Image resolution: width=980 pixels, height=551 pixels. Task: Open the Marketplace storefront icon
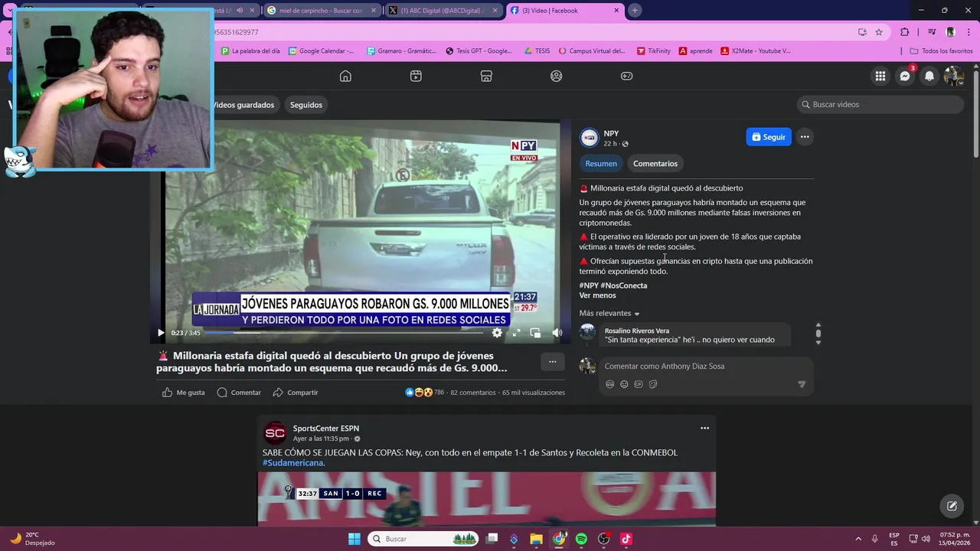pos(486,76)
